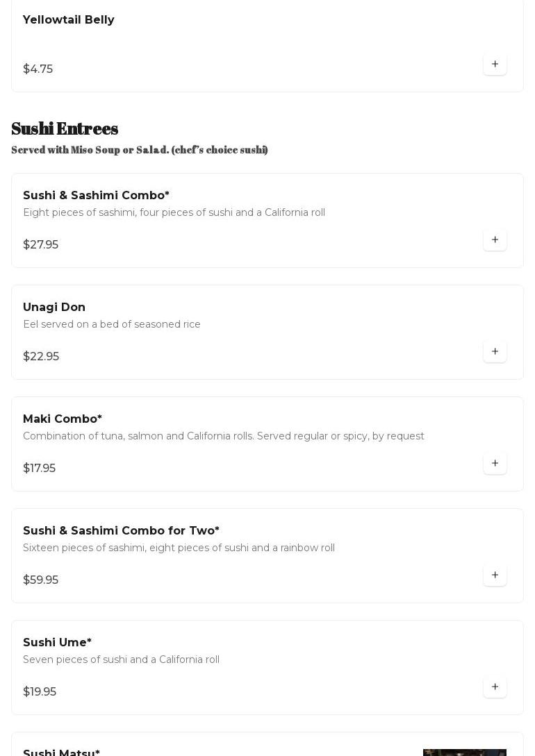
Task: Click the Yellowtail Belly item name
Action: click(69, 20)
